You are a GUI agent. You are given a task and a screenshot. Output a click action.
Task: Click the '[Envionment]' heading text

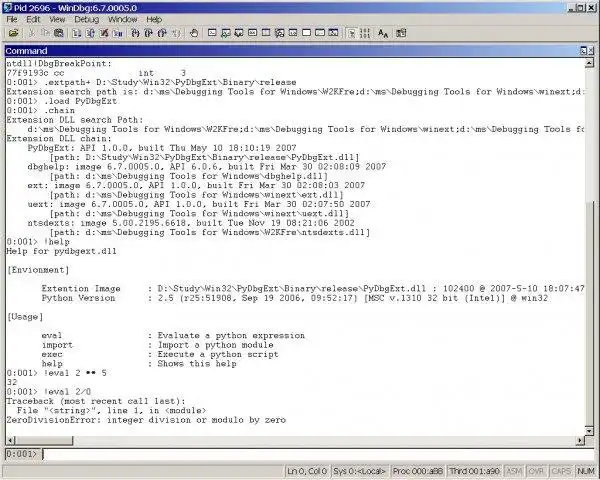pos(38,270)
